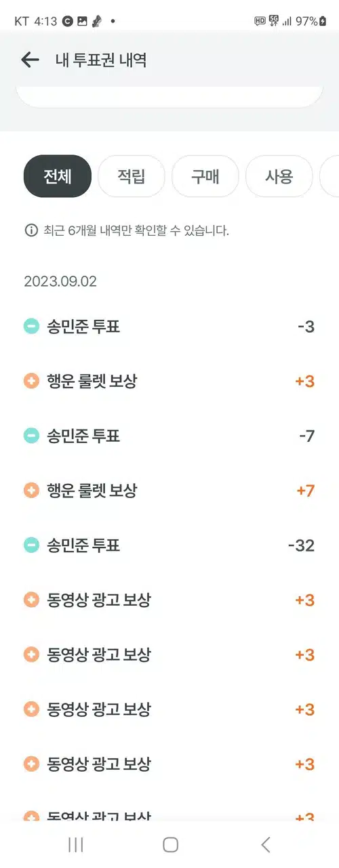Open the 행운 룰렛 보상 +7 entry
Screen dimensions: 339x868
click(169, 490)
